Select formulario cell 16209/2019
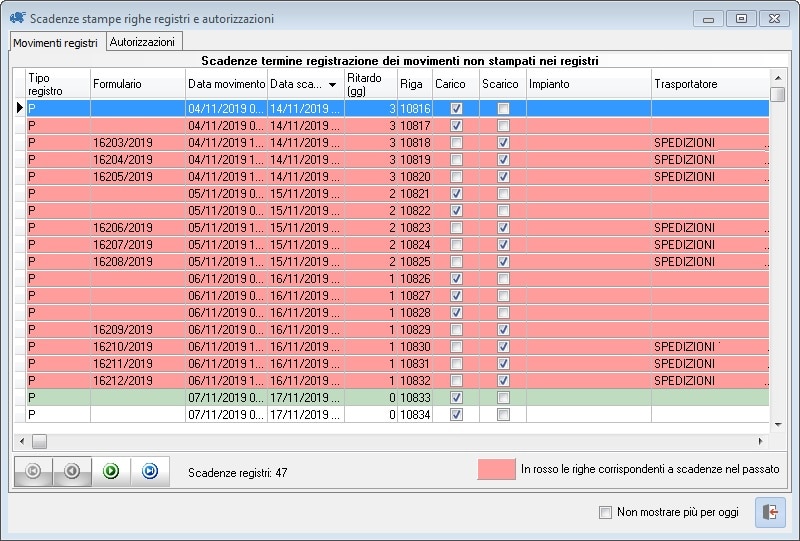The height and width of the screenshot is (541, 800). point(138,330)
